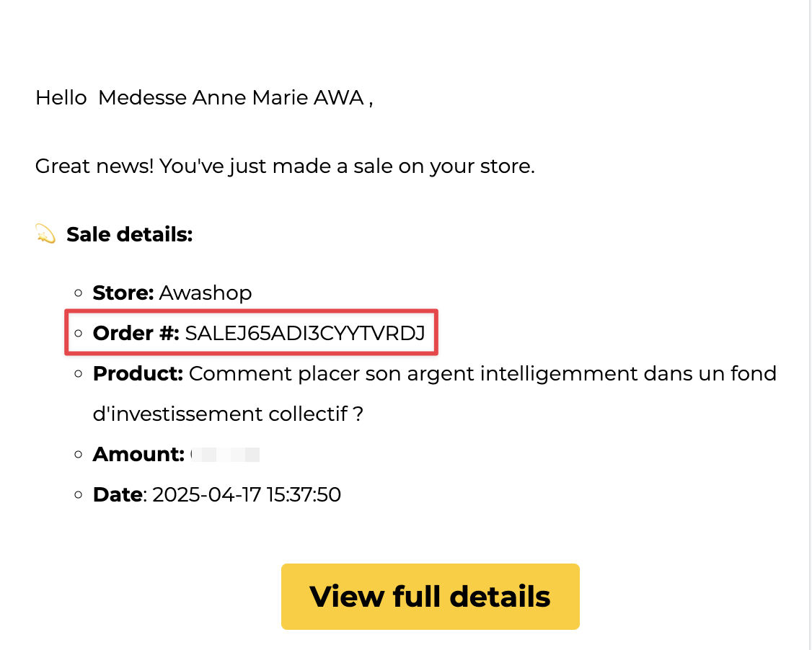Select the date value 2025-04-17 15:37:50
Image resolution: width=812 pixels, height=650 pixels.
pyautogui.click(x=247, y=494)
